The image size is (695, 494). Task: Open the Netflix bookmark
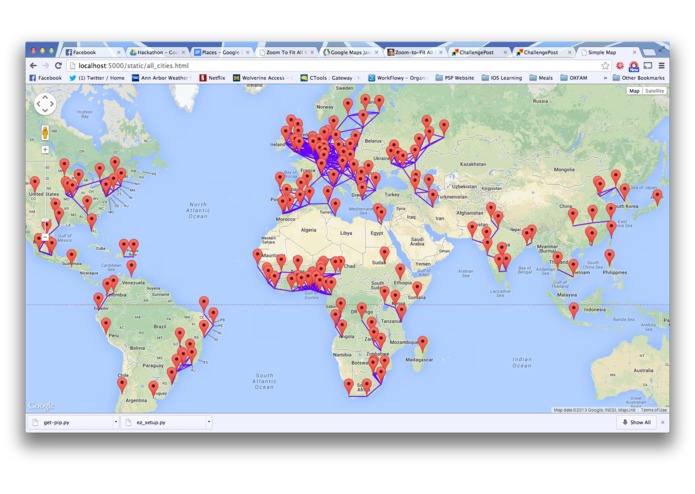coord(212,78)
